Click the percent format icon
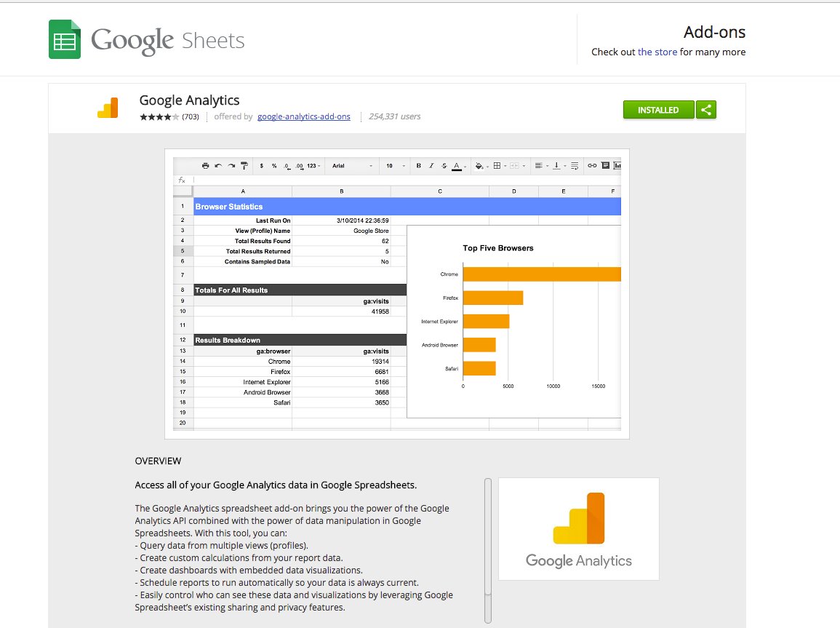 coord(273,166)
